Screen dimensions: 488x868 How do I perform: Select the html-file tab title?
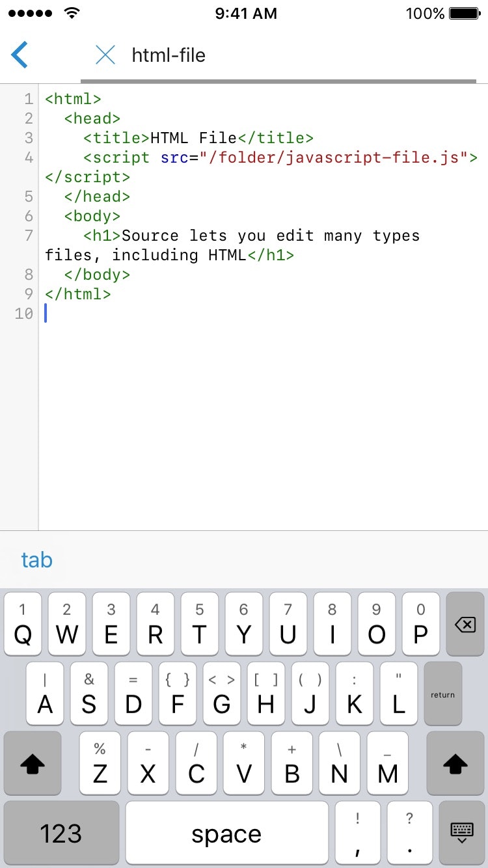[169, 55]
